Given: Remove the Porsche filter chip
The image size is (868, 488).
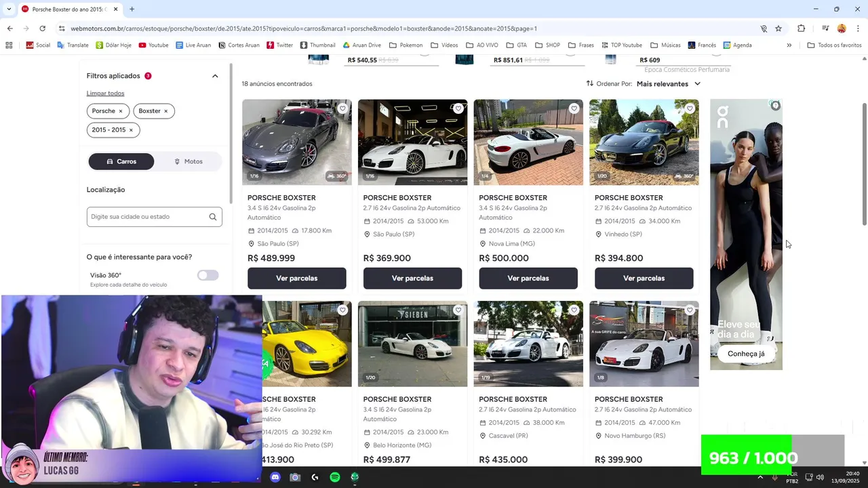Looking at the screenshot, I should point(121,111).
